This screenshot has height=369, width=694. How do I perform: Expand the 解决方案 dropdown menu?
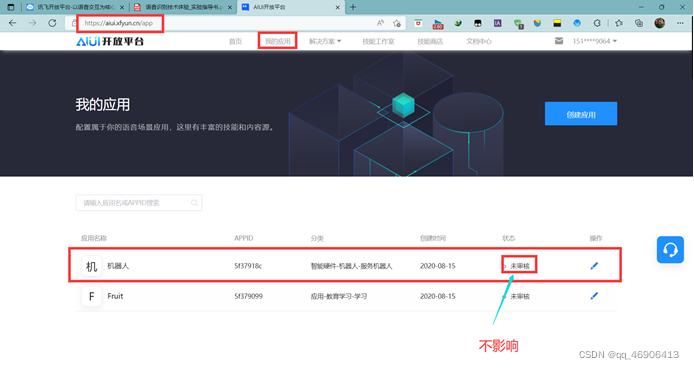[x=325, y=41]
